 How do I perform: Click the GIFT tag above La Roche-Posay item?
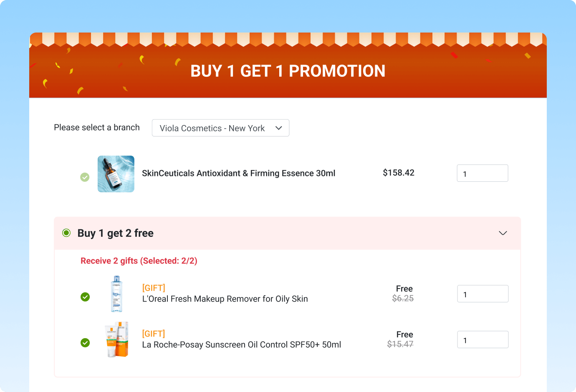tap(154, 334)
